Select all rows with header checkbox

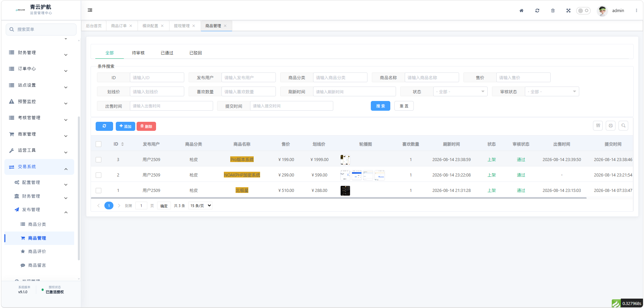coord(98,144)
